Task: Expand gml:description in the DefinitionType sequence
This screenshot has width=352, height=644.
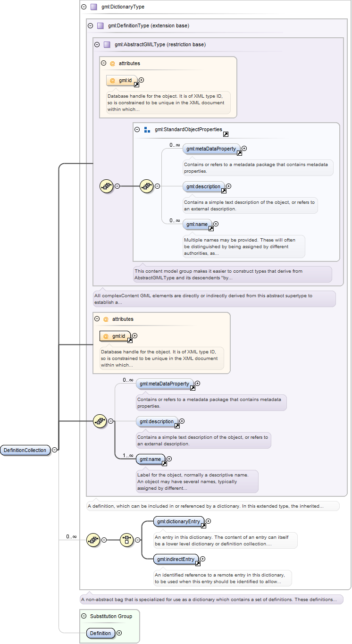Action: pyautogui.click(x=182, y=421)
